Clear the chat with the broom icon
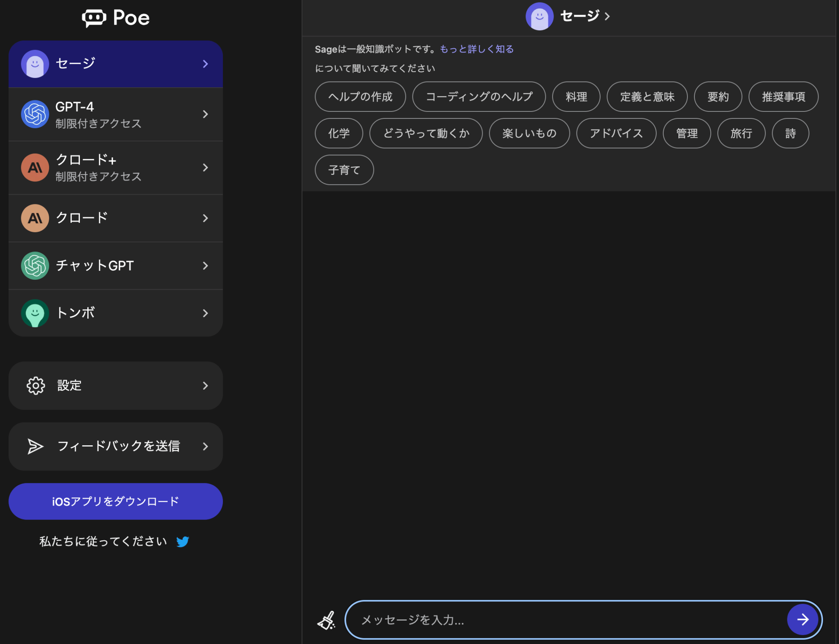The height and width of the screenshot is (644, 839). coord(327,619)
